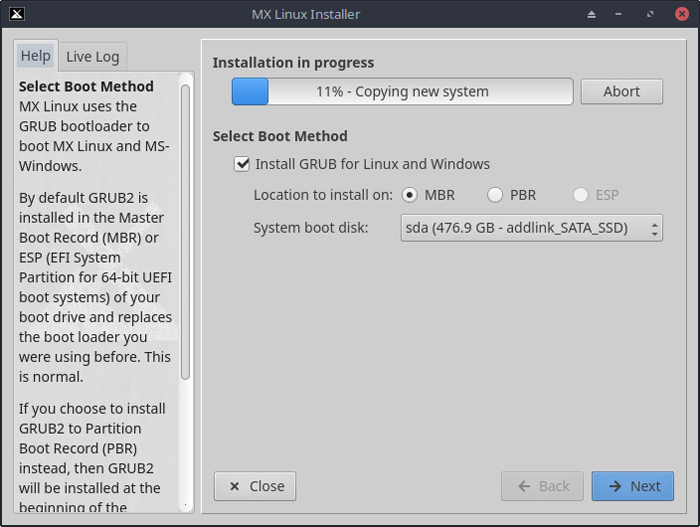This screenshot has height=527, width=700.
Task: Click the System boot disk label
Action: point(311,228)
